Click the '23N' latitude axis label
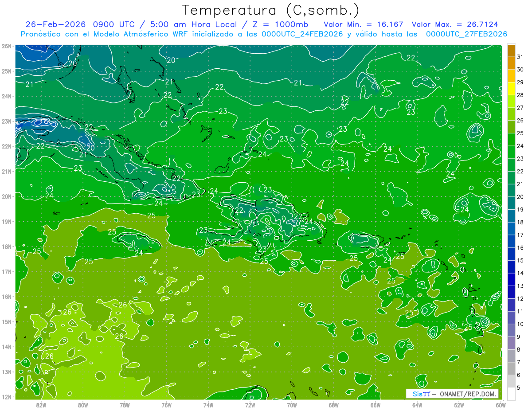This screenshot has width=532, height=411. click(6, 121)
